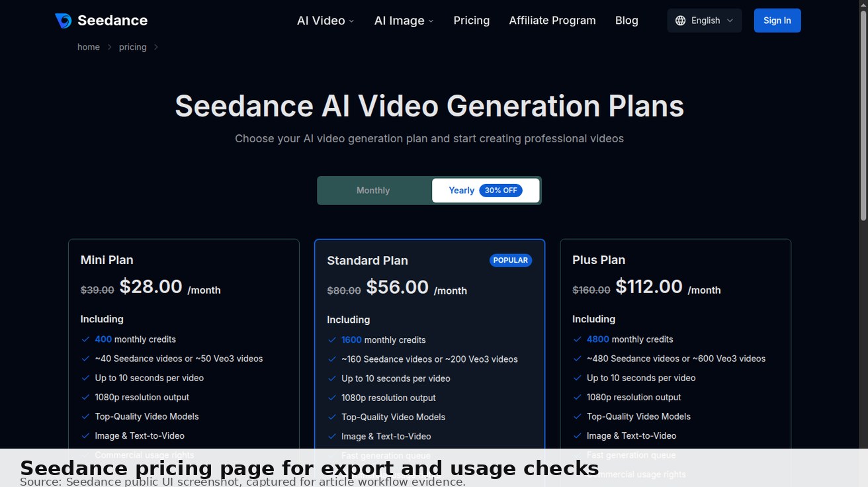Click the 30% OFF badge
The width and height of the screenshot is (868, 487).
tap(501, 191)
